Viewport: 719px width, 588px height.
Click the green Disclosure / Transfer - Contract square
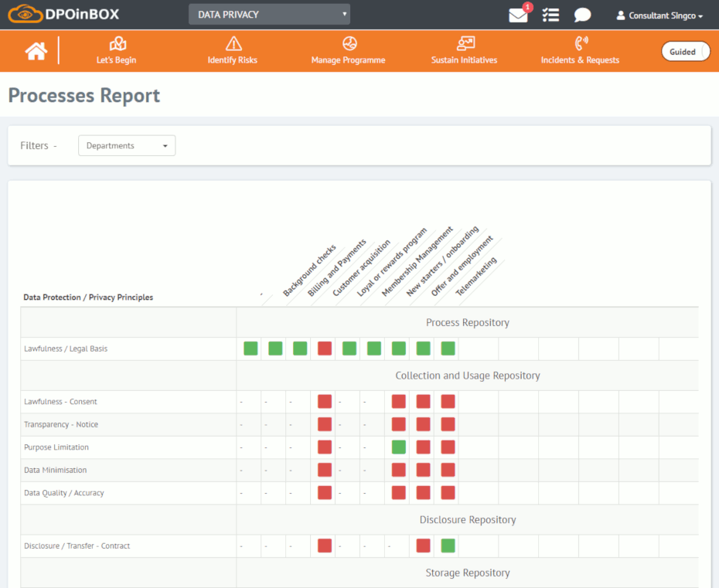pyautogui.click(x=448, y=546)
